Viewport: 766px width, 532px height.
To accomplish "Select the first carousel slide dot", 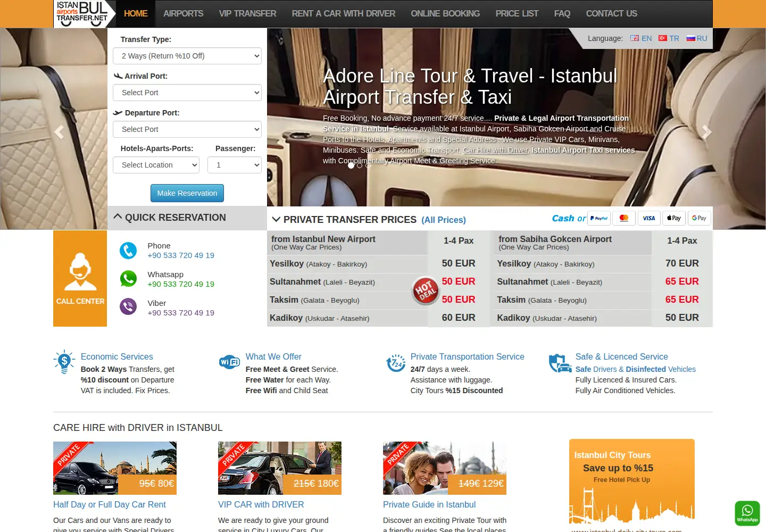I will point(351,165).
